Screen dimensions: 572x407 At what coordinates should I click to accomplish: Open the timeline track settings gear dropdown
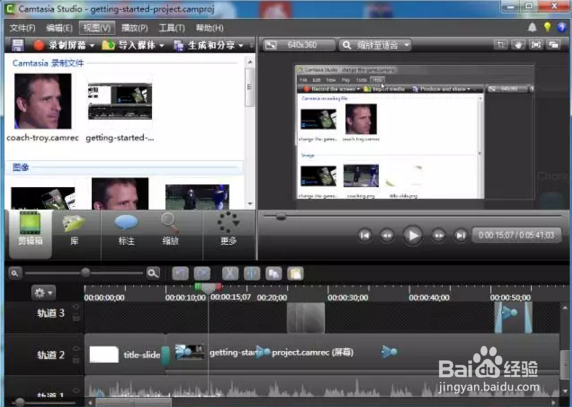point(43,292)
